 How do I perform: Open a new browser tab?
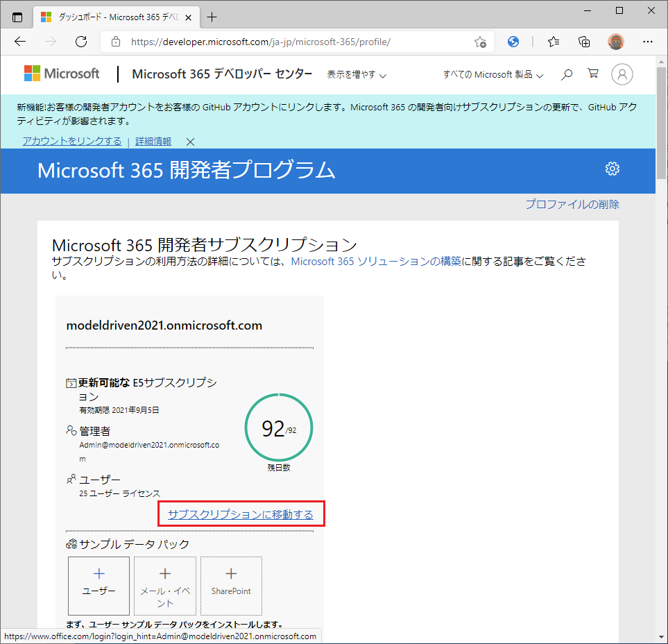tap(212, 17)
